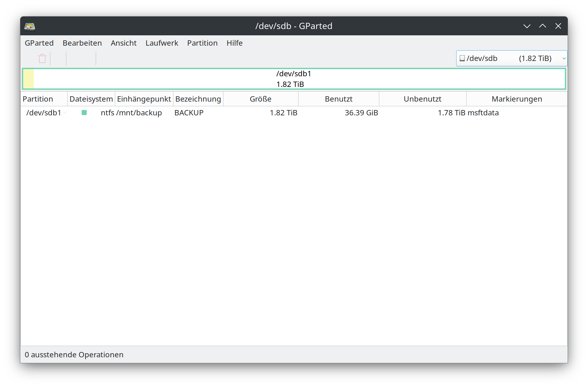The image size is (588, 387).
Task: Open the Laufwerk menu
Action: pyautogui.click(x=162, y=43)
